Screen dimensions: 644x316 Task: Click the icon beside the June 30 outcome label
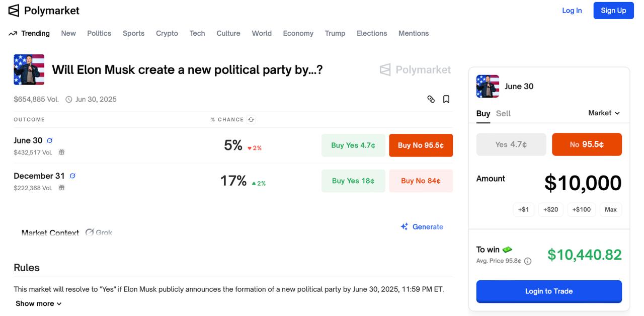pos(50,140)
